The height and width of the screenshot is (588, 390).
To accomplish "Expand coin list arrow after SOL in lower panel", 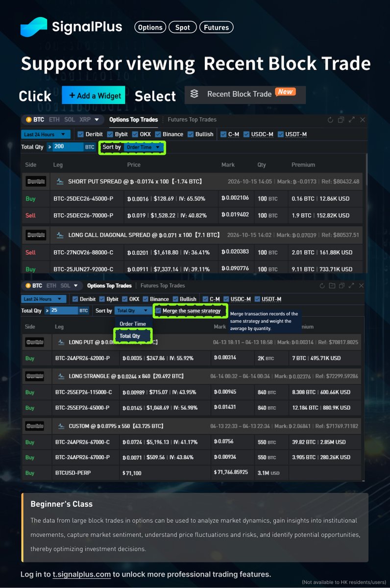I will coord(76,286).
